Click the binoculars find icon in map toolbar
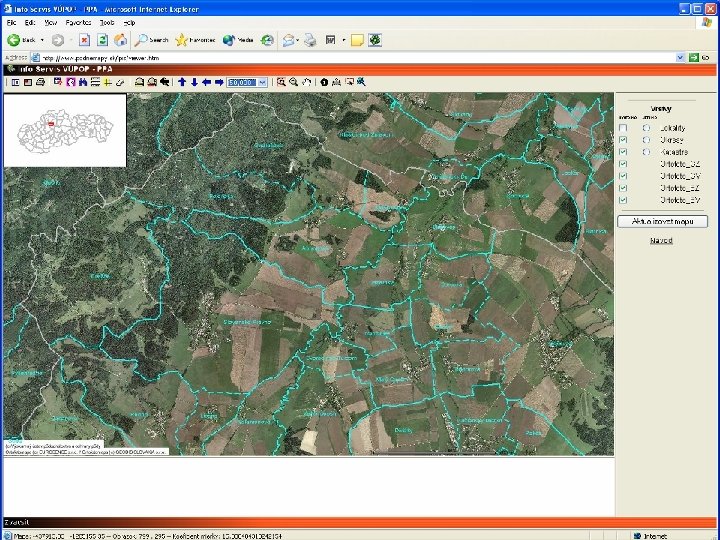This screenshot has width=720, height=540. point(83,82)
